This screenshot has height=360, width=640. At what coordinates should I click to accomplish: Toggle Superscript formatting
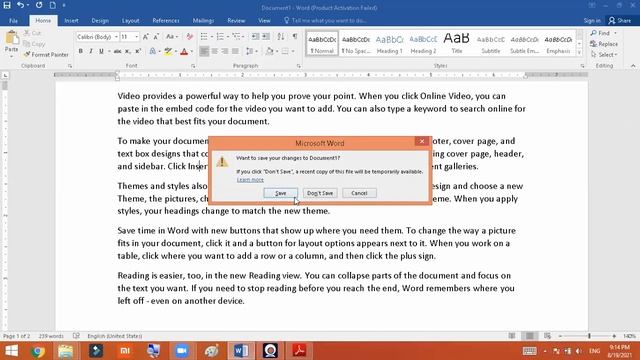coord(138,51)
